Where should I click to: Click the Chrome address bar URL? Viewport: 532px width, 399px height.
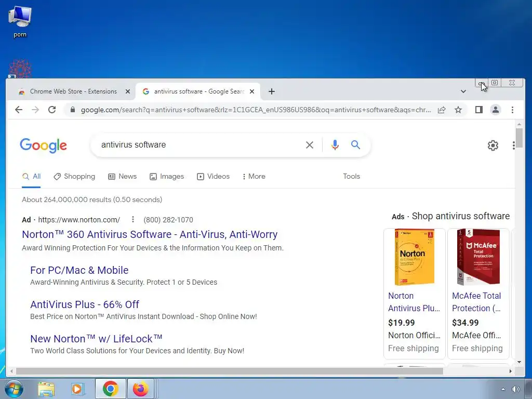click(256, 110)
